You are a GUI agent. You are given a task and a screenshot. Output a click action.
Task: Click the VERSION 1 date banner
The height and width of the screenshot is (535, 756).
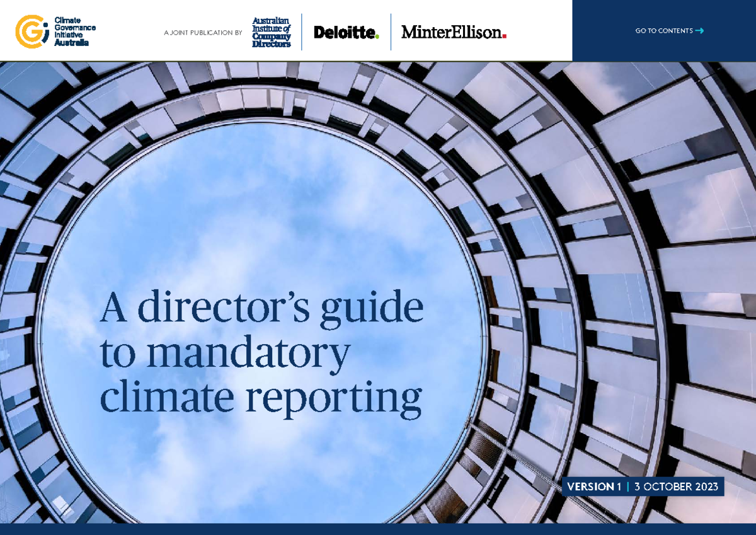click(x=643, y=486)
